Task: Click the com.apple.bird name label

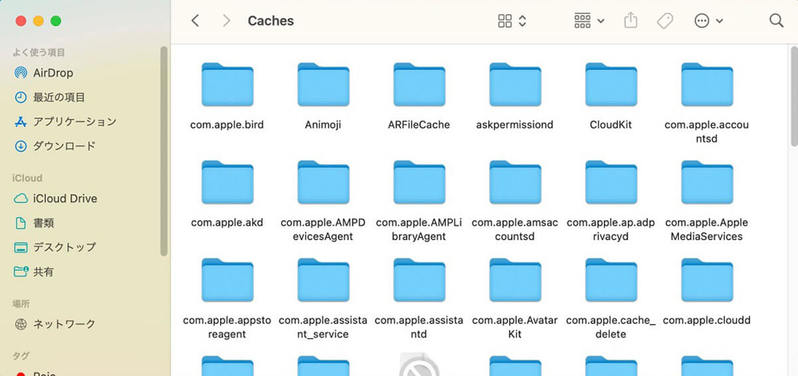Action: point(227,125)
